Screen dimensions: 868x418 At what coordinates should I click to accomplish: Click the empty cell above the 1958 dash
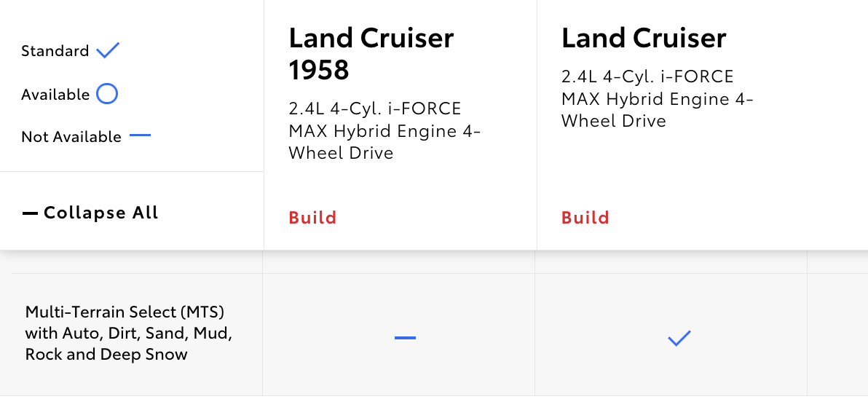coord(398,262)
